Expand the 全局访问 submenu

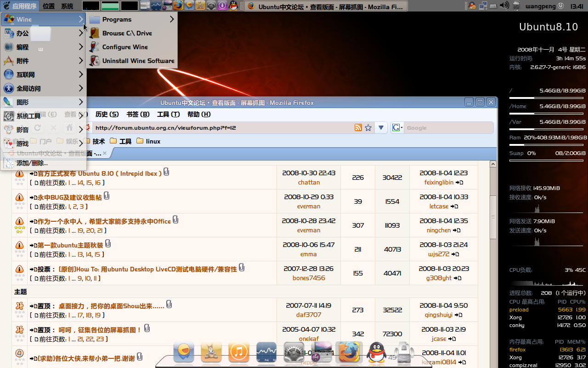(x=43, y=88)
